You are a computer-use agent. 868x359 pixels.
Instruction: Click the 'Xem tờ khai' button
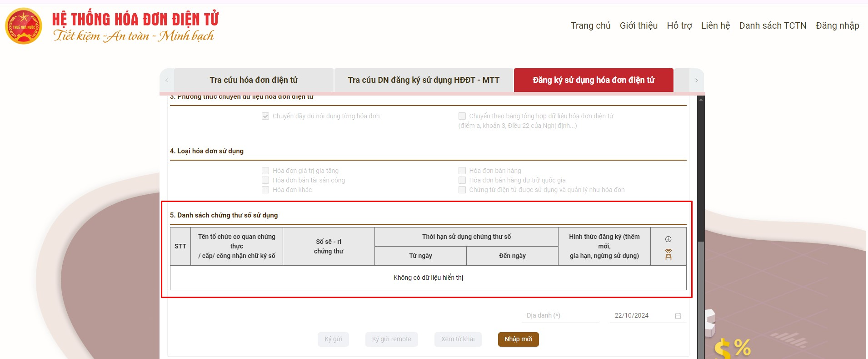[x=458, y=339]
